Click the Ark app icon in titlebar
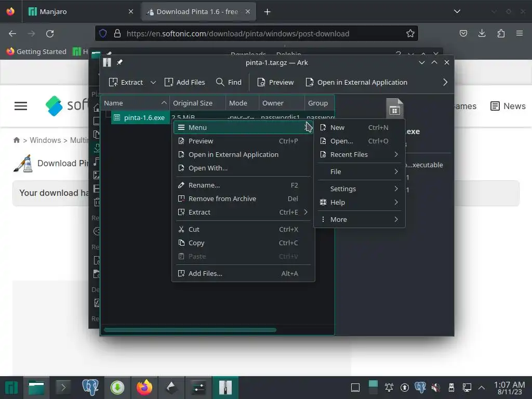This screenshot has width=532, height=399. pos(107,62)
